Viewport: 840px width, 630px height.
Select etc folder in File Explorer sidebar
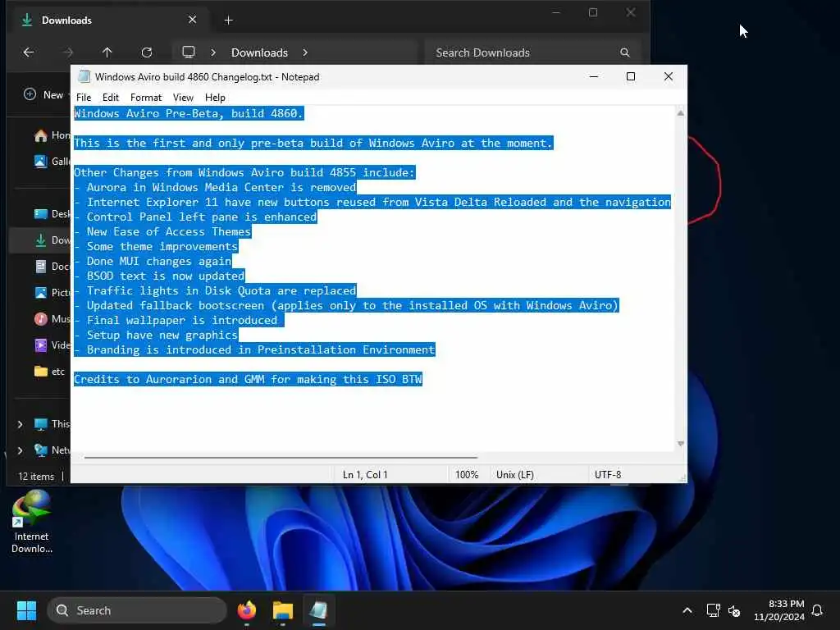click(49, 372)
